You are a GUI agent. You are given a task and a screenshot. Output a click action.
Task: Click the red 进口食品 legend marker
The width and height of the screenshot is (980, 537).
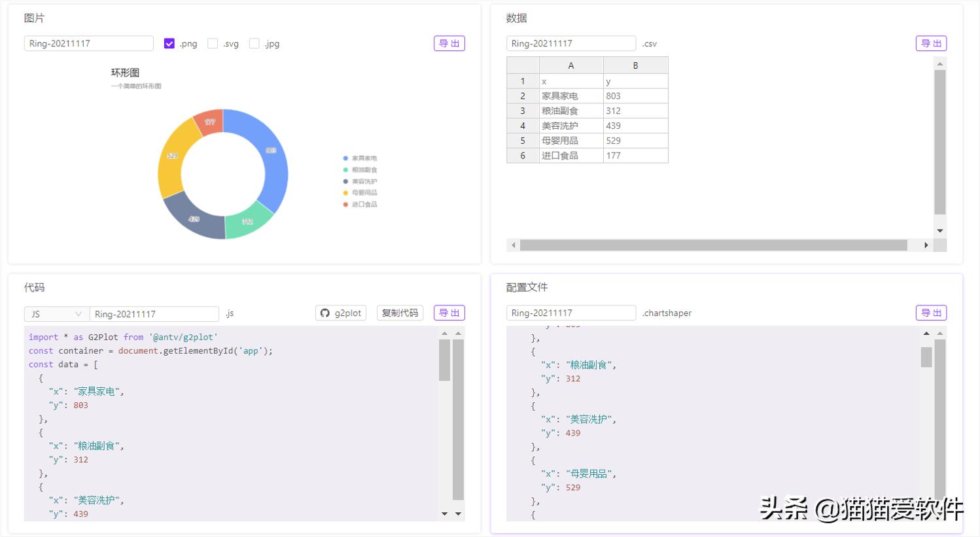coord(345,205)
